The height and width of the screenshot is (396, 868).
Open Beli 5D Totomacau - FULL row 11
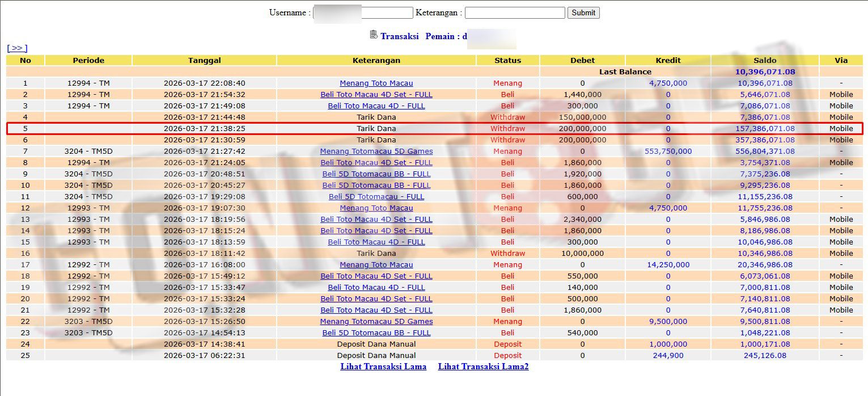[x=376, y=197]
